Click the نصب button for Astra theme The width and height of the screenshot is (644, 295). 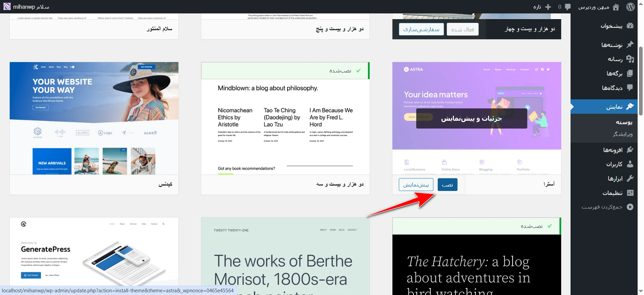447,185
